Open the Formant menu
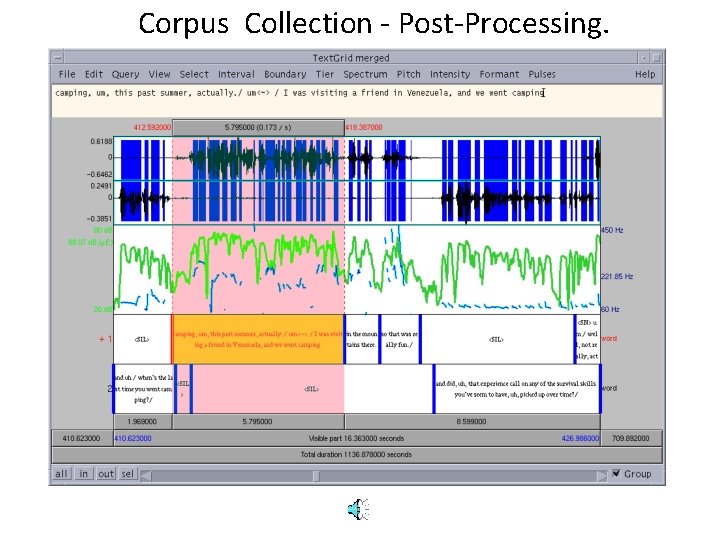Screen dimensions: 720x540 tap(499, 74)
